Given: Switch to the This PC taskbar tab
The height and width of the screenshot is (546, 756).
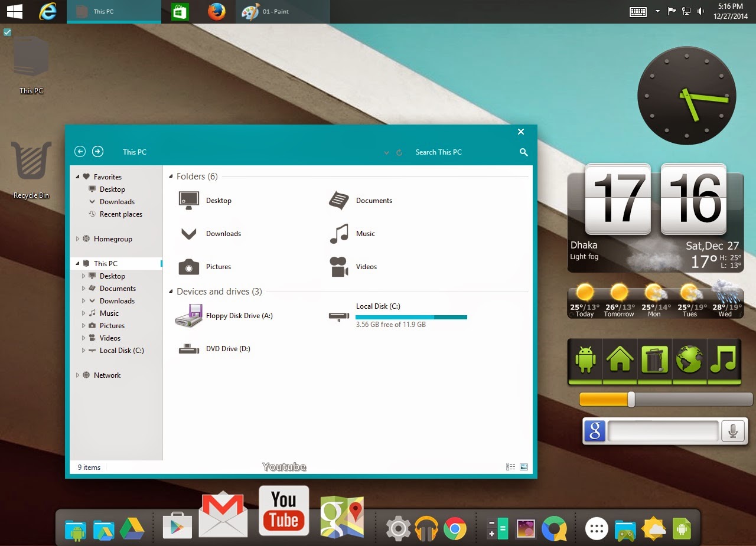Looking at the screenshot, I should click(114, 11).
